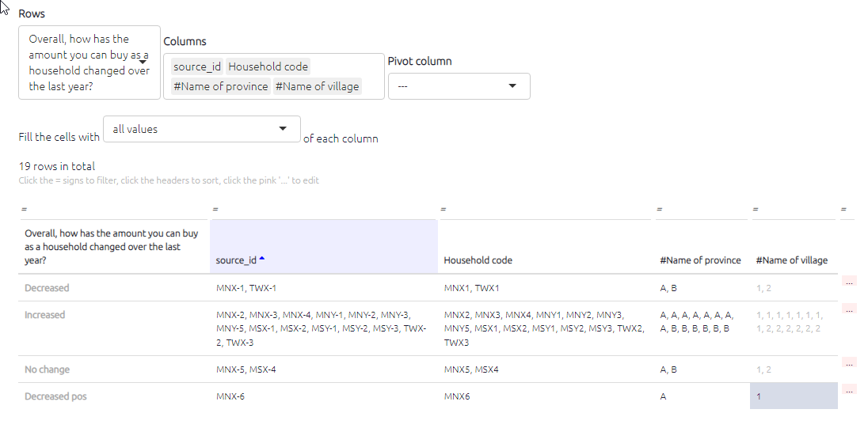Open the pink '...' edit for No change row

tap(850, 363)
